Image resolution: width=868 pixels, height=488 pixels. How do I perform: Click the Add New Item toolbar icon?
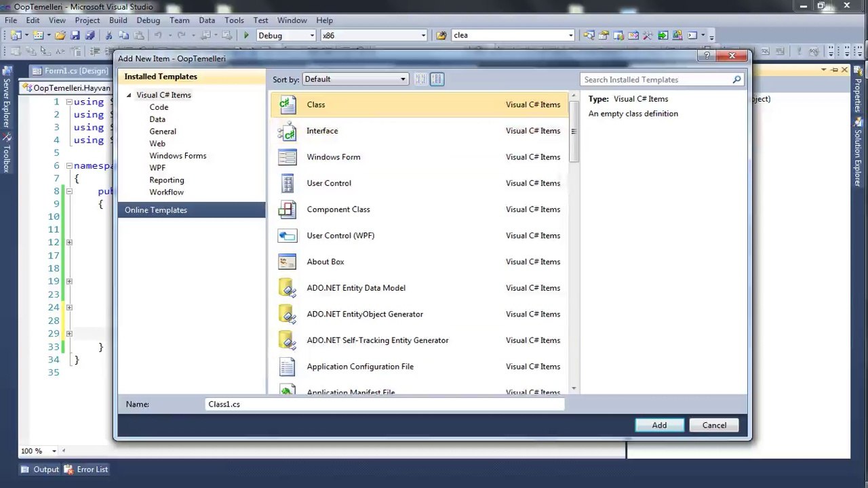[38, 35]
